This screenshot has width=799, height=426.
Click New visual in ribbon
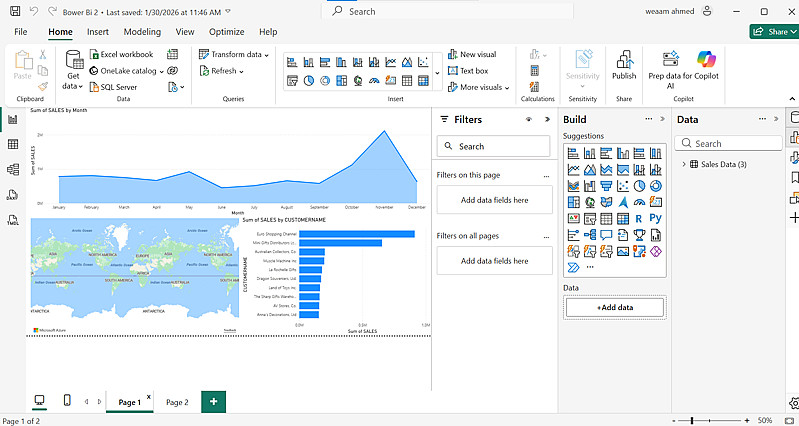472,54
